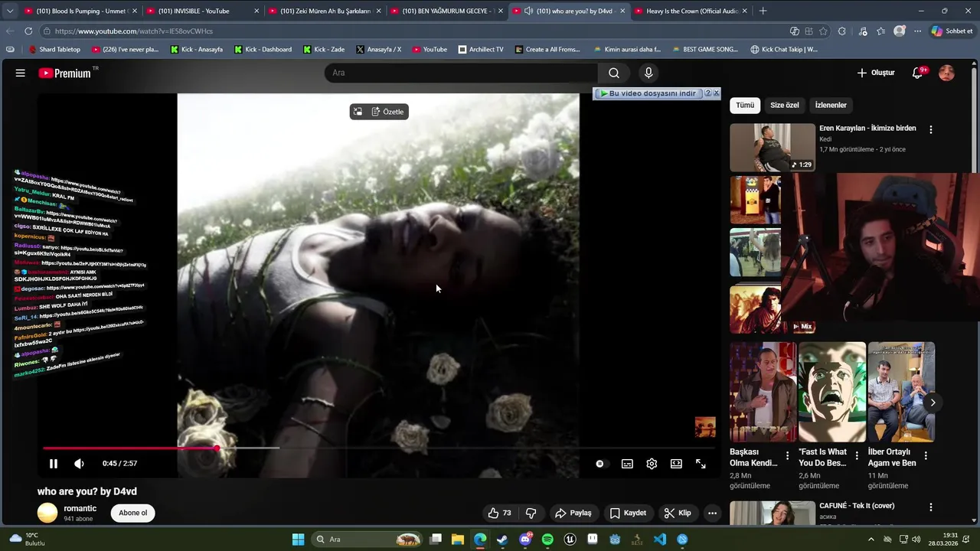Open tab search dropdown arrow
Screen dimensions: 980x551
point(10,11)
